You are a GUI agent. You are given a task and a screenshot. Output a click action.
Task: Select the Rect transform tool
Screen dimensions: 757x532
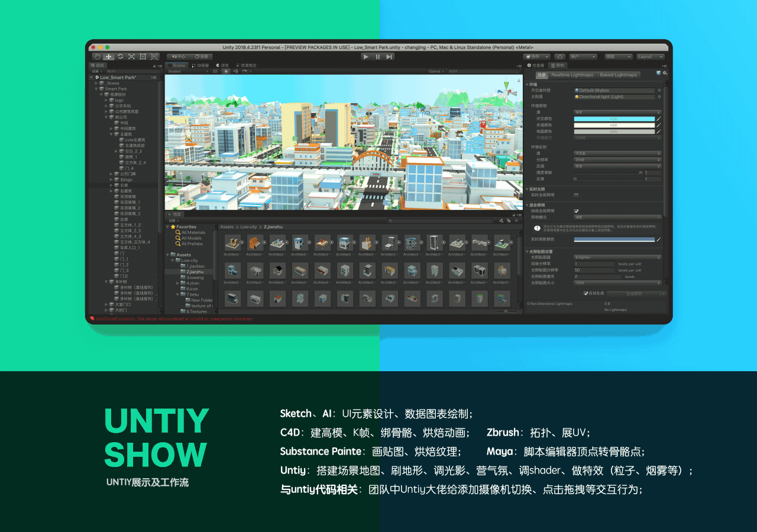(x=143, y=57)
